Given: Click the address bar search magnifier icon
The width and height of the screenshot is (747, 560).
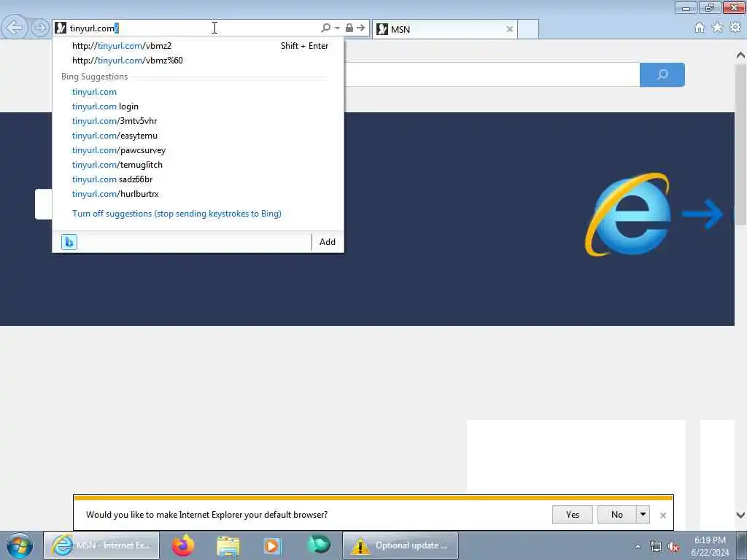Looking at the screenshot, I should (x=326, y=28).
